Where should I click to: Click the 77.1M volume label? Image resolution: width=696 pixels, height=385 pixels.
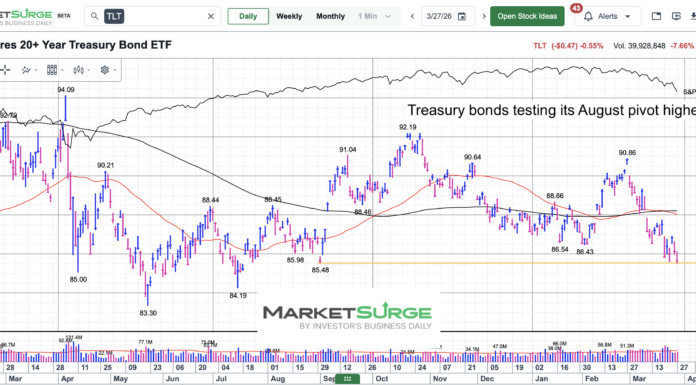coord(145,342)
